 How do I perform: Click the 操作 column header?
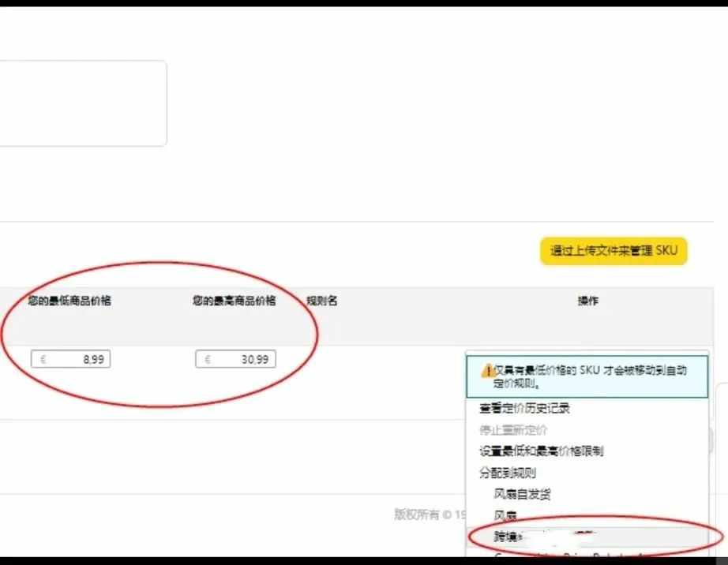587,301
